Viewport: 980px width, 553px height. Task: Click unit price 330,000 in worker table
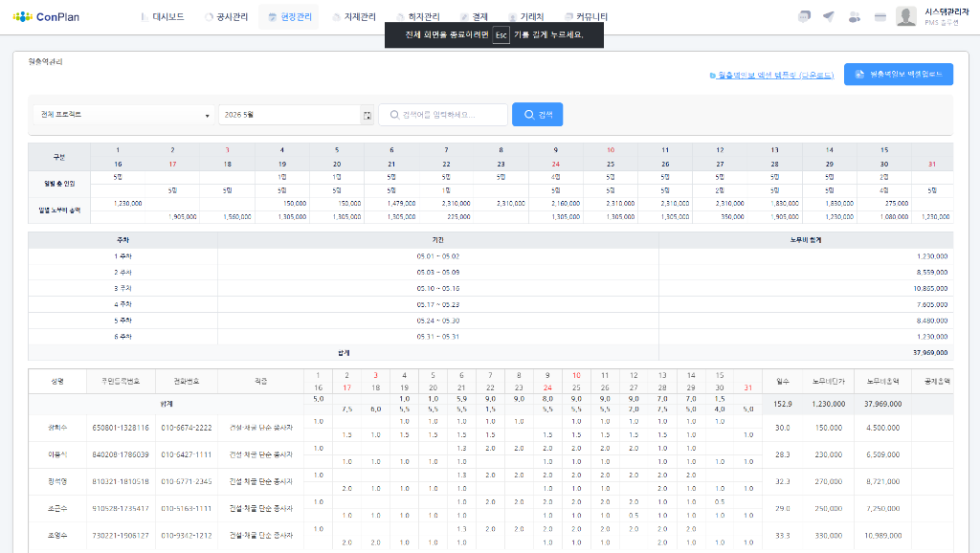coord(828,536)
